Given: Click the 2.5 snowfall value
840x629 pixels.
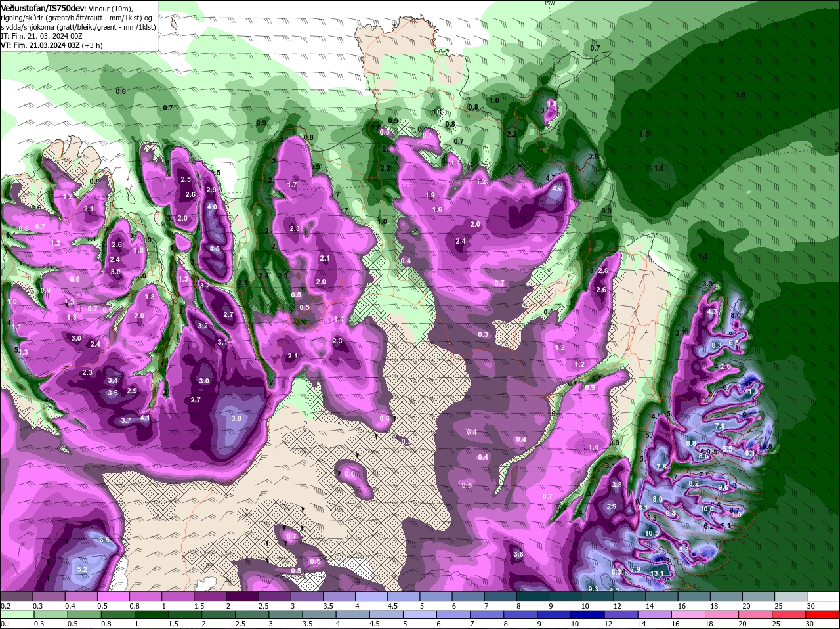Looking at the screenshot, I should [x=186, y=179].
